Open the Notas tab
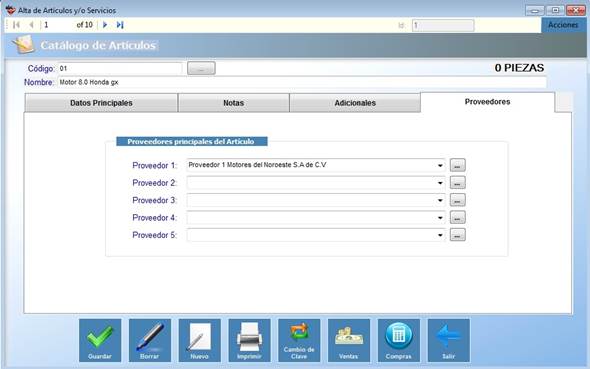590x369 pixels. 234,103
